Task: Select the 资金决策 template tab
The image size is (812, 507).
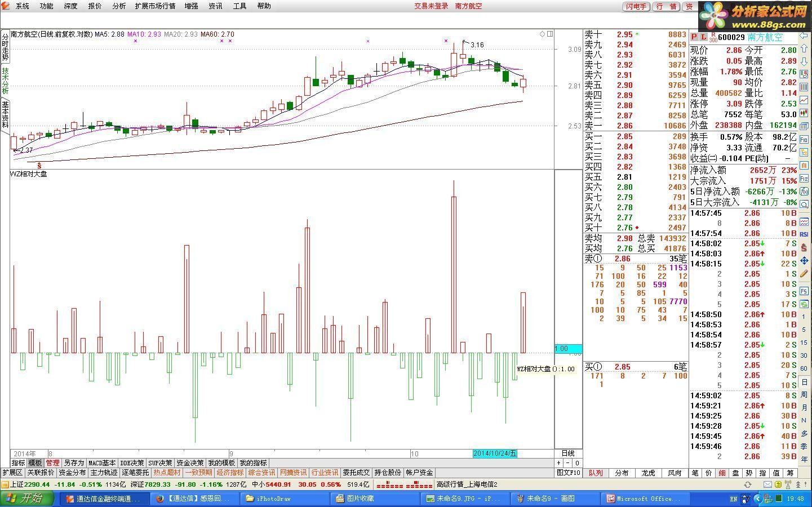Action: click(x=190, y=463)
